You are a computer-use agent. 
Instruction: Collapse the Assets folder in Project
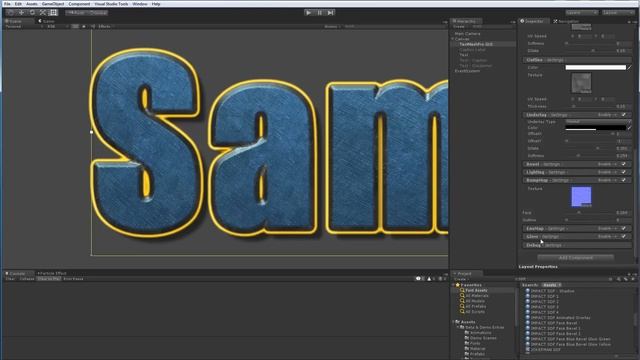[453, 322]
